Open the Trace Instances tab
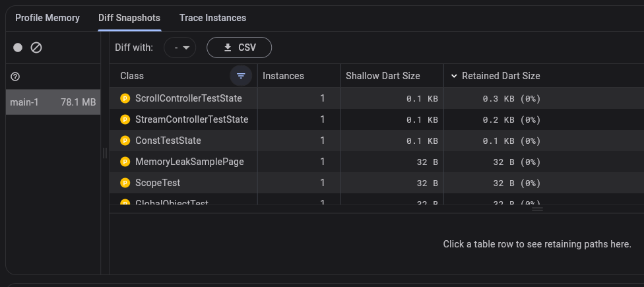Screen dimensions: 644x287 click(212, 18)
